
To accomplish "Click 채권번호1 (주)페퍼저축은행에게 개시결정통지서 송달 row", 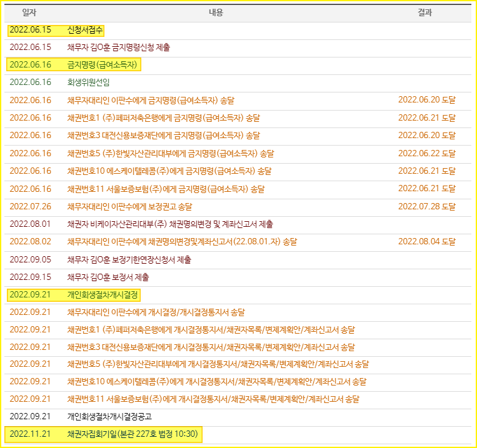I will (x=238, y=330).
